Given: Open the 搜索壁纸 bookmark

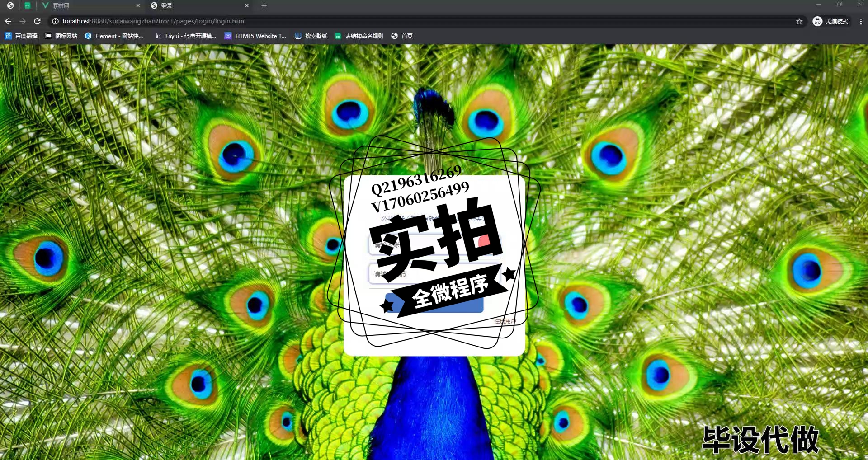Looking at the screenshot, I should (x=311, y=36).
